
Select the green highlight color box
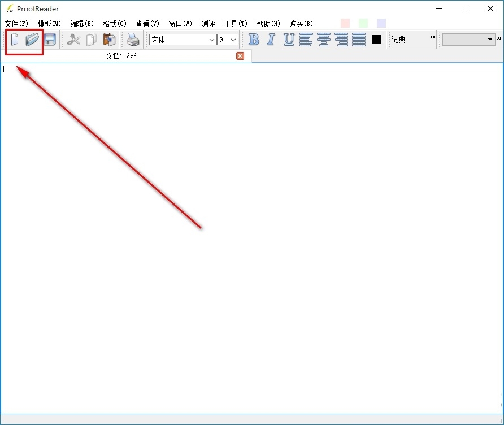click(363, 23)
